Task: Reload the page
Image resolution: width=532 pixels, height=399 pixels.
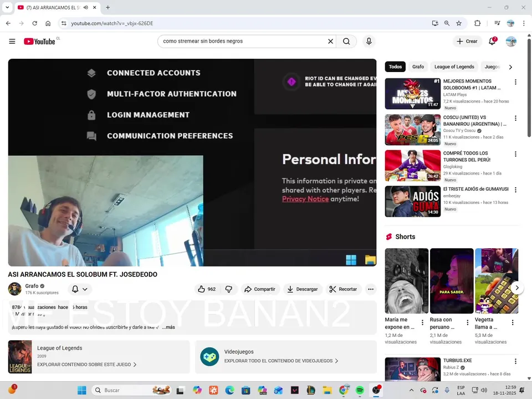Action: pyautogui.click(x=34, y=23)
